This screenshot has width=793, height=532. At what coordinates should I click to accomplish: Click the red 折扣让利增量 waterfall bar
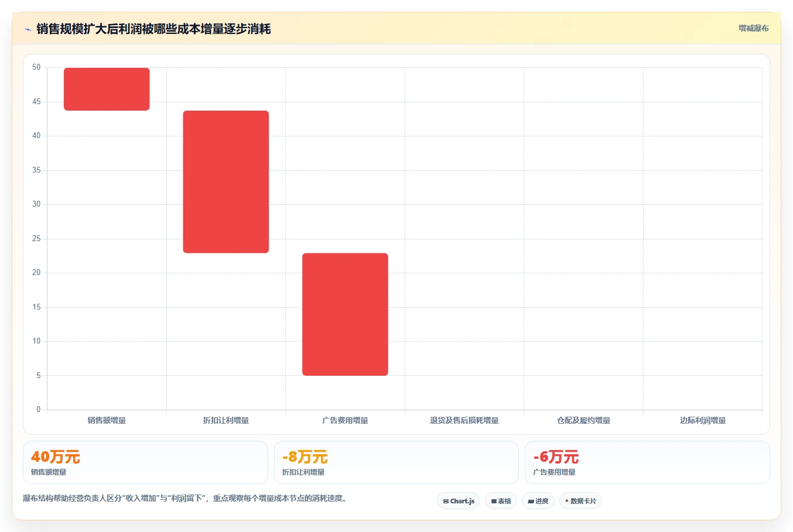(x=226, y=181)
